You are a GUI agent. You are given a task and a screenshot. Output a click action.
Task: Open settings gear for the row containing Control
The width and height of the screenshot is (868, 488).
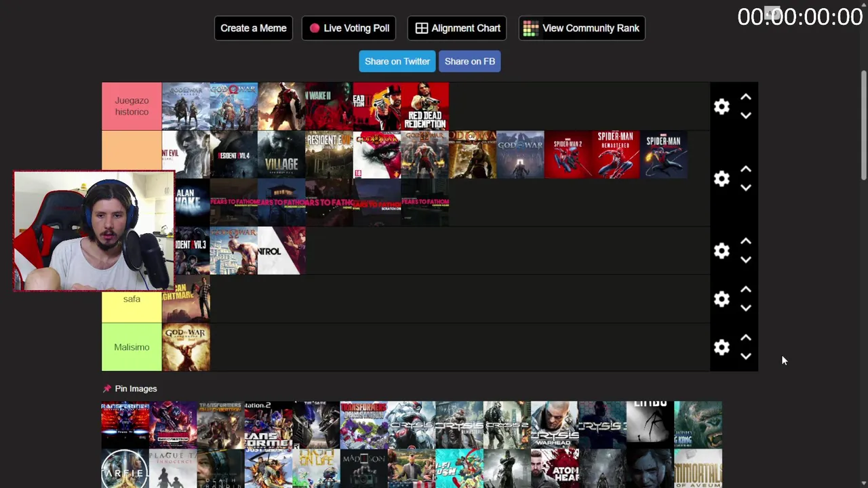pos(722,251)
